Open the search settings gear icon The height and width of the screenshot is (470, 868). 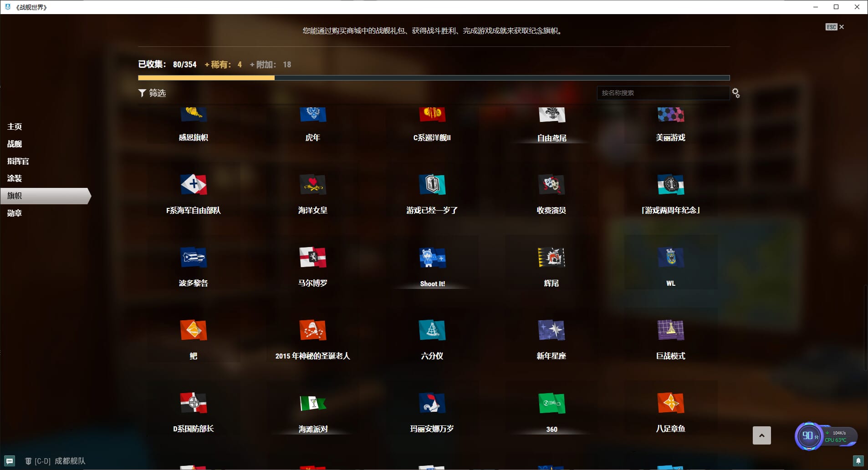tap(735, 93)
